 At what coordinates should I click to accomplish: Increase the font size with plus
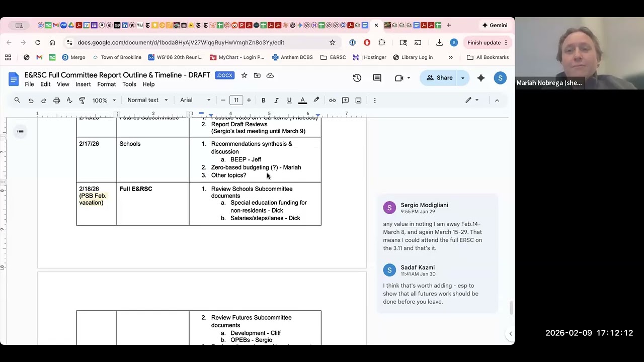tap(249, 100)
